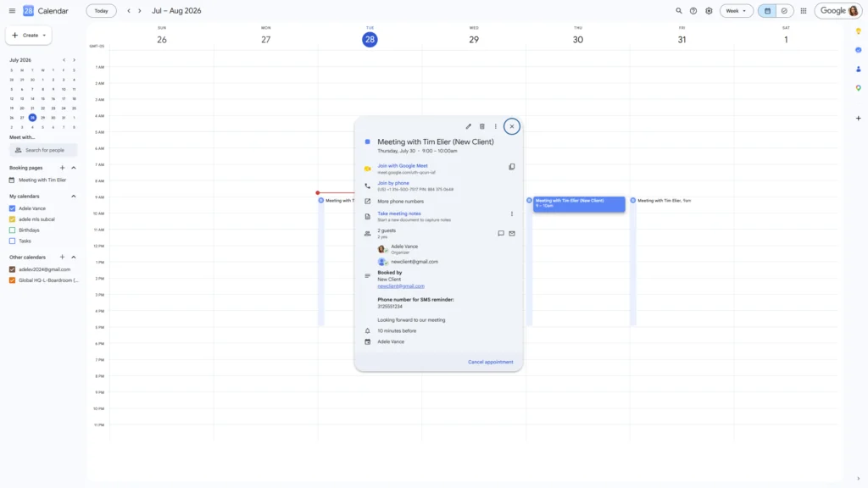The height and width of the screenshot is (488, 868).
Task: Open the settings gear menu
Action: pos(709,10)
